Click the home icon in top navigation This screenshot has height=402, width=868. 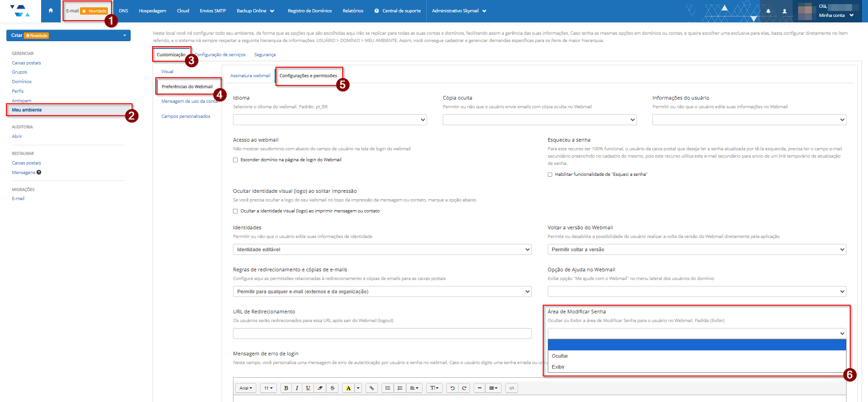click(51, 11)
